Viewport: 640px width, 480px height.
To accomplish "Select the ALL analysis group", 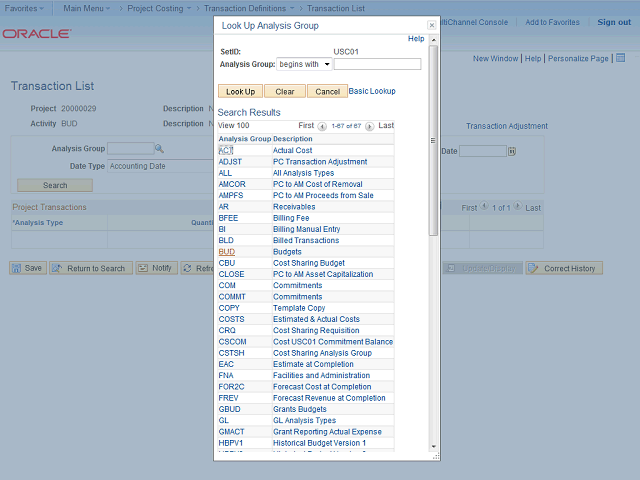I will pos(225,173).
